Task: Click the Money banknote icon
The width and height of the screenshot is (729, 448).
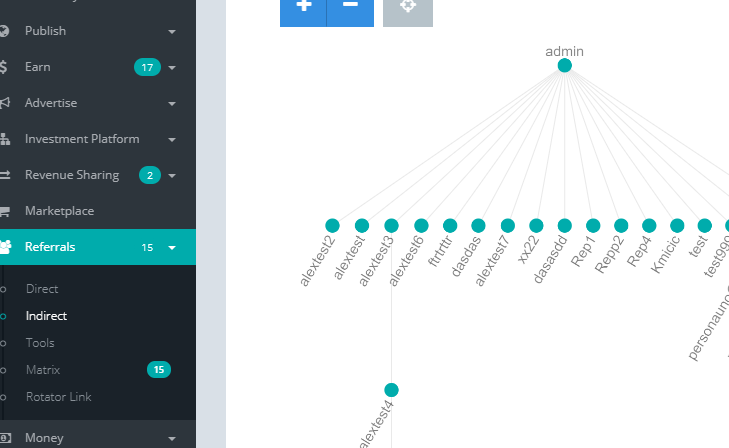Action: [x=5, y=438]
